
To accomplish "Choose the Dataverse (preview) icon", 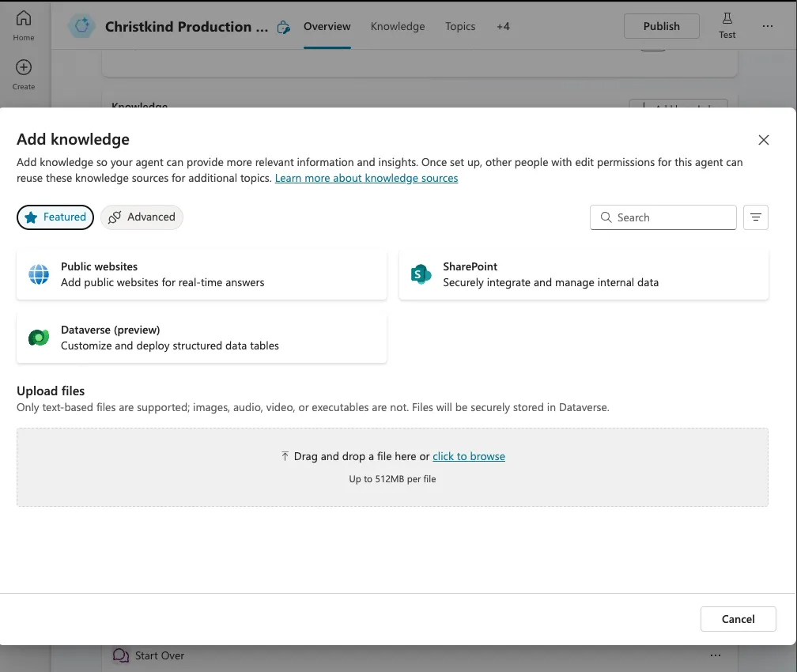I will point(39,338).
